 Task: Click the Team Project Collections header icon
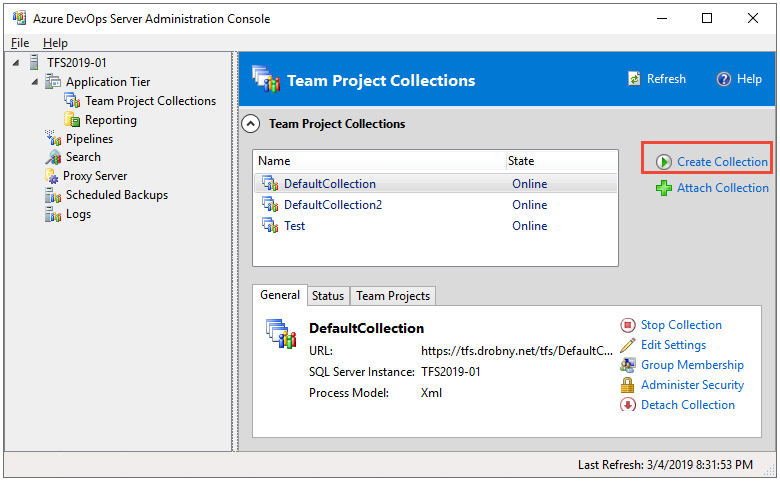pos(266,80)
